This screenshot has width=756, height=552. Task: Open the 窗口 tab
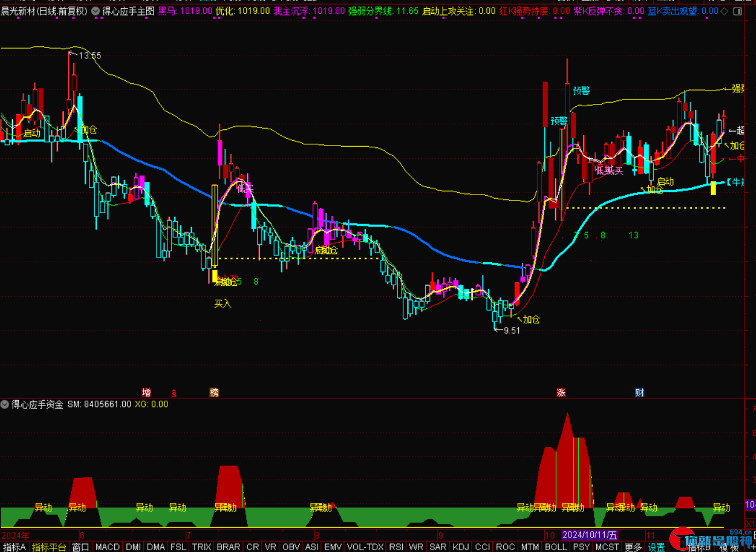pyautogui.click(x=81, y=547)
